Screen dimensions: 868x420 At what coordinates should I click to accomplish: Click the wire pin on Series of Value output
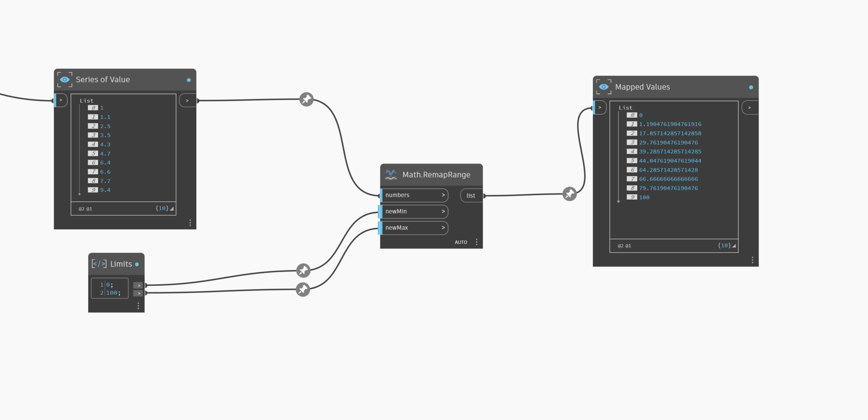coord(306,99)
